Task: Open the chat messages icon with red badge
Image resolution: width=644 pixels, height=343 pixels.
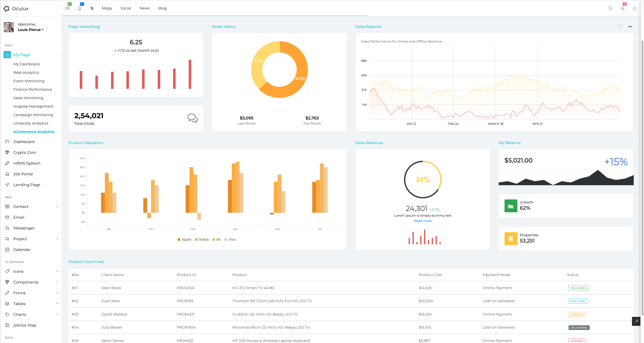Action: (622, 8)
